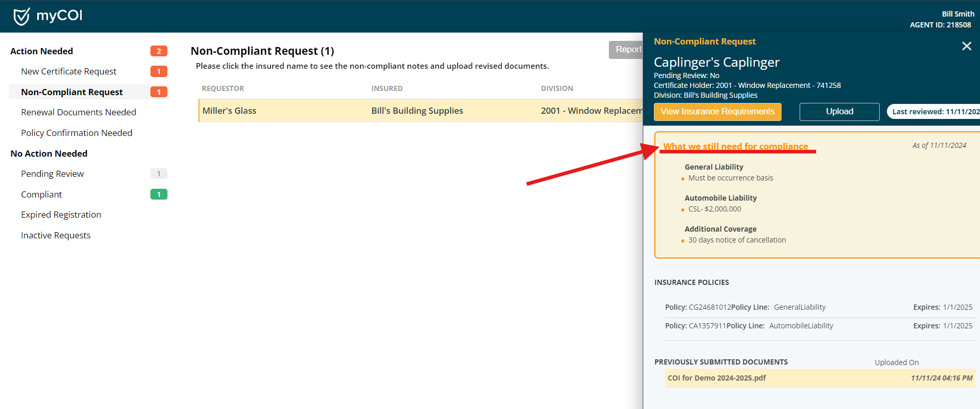
Task: Open the Compliant list
Action: [x=41, y=194]
